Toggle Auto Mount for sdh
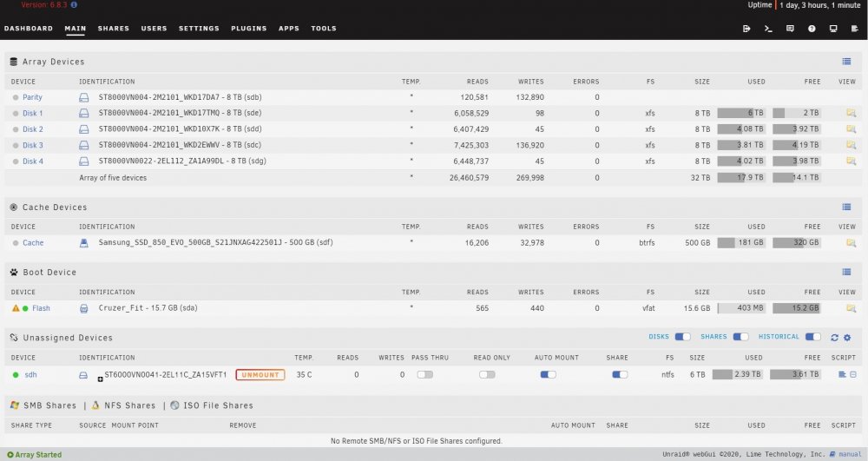 (x=548, y=375)
